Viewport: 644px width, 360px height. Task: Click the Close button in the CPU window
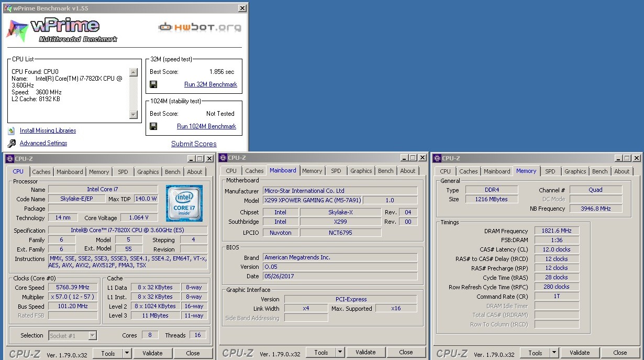point(193,353)
